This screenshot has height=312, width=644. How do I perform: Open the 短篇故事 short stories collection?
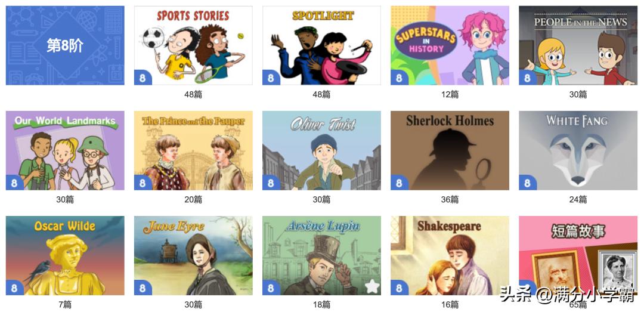click(x=578, y=256)
